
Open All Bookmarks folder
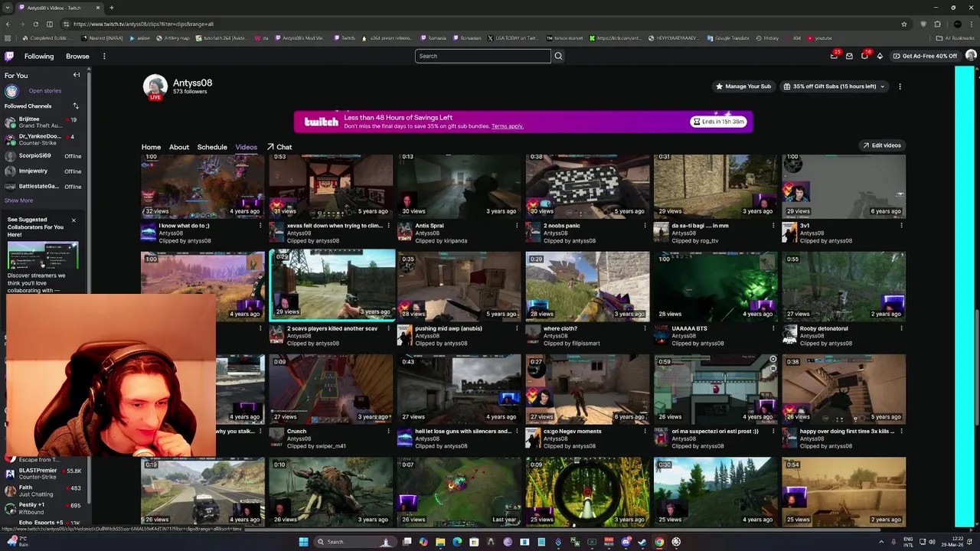(x=955, y=38)
